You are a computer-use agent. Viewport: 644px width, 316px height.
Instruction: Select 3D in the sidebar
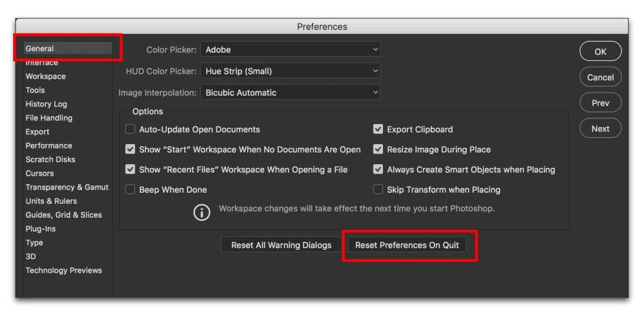tap(30, 256)
